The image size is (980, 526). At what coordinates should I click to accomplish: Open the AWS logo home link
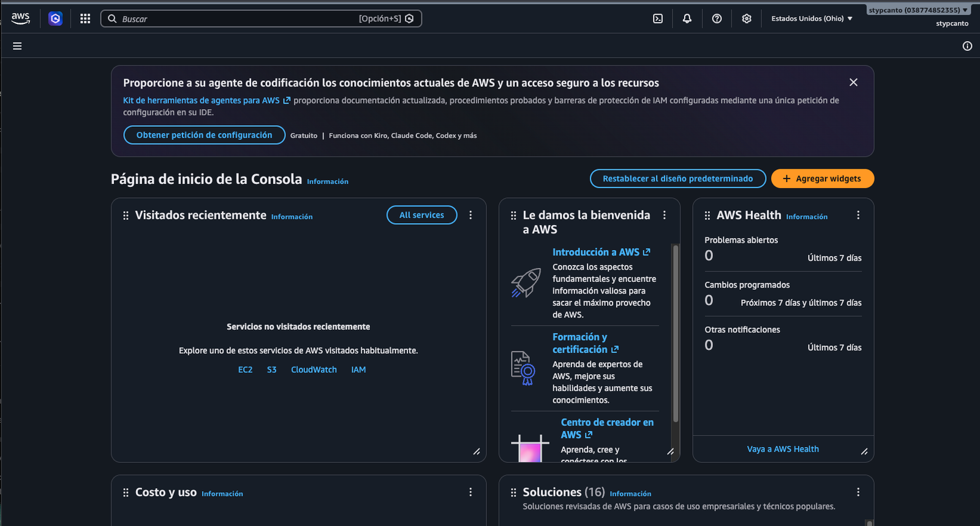click(x=20, y=18)
